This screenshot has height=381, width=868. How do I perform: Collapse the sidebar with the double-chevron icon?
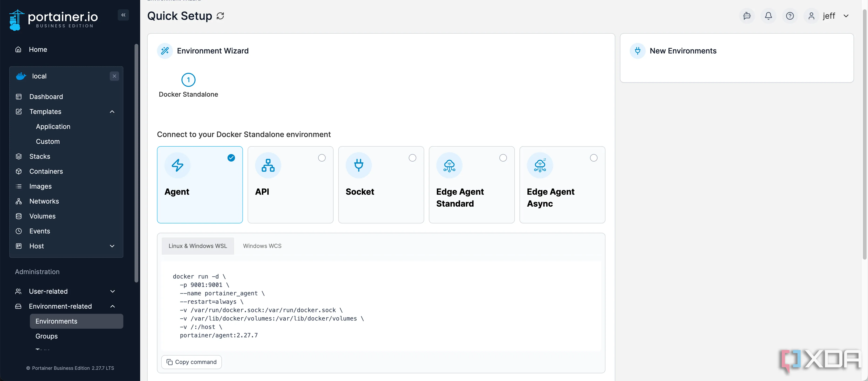click(x=123, y=15)
